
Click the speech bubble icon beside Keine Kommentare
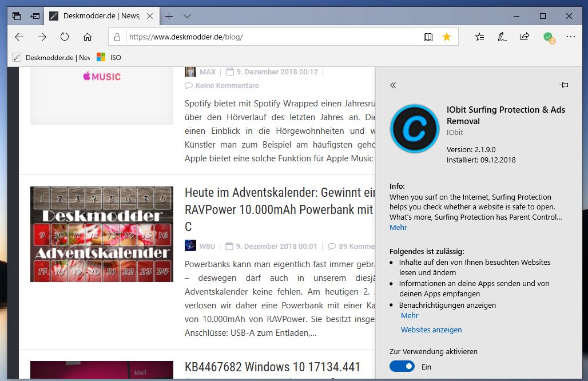click(x=189, y=86)
